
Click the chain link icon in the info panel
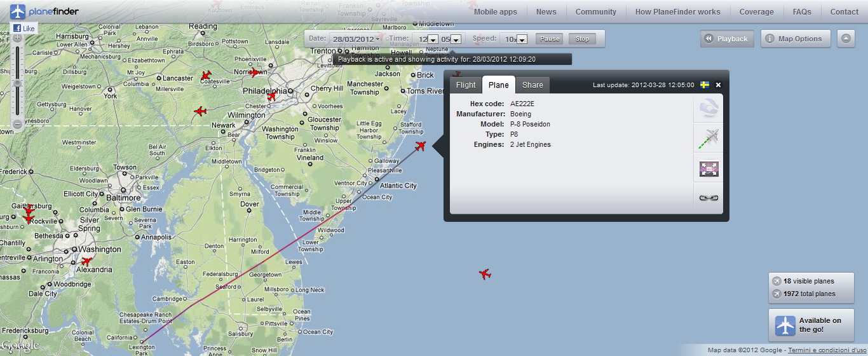[x=708, y=198]
